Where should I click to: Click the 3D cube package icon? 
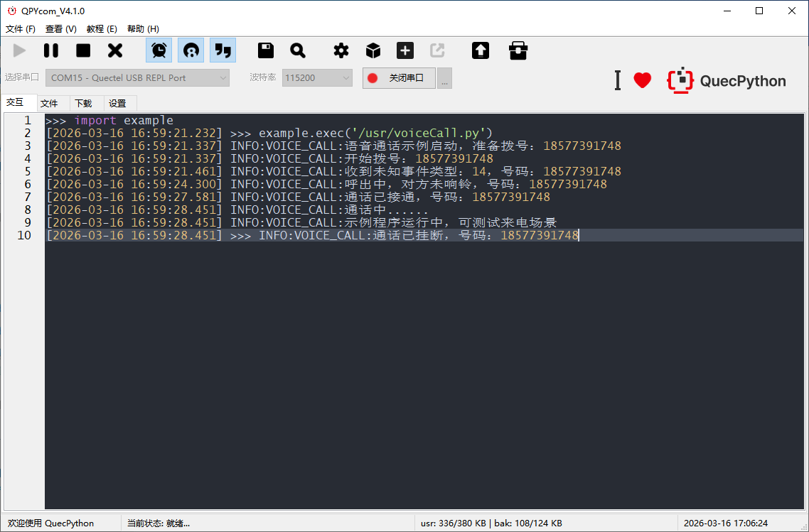click(x=373, y=50)
